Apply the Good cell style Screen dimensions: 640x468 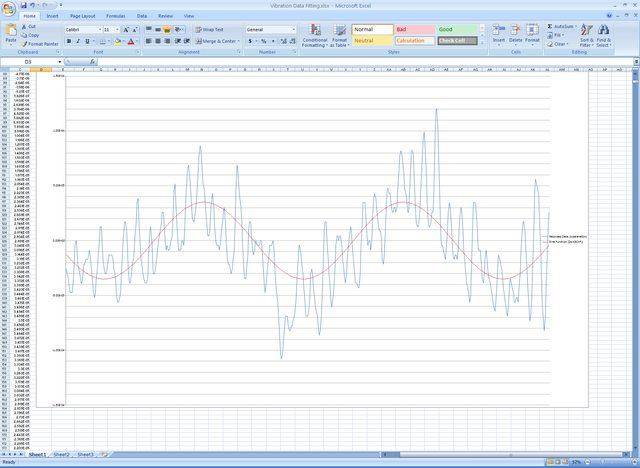[456, 30]
